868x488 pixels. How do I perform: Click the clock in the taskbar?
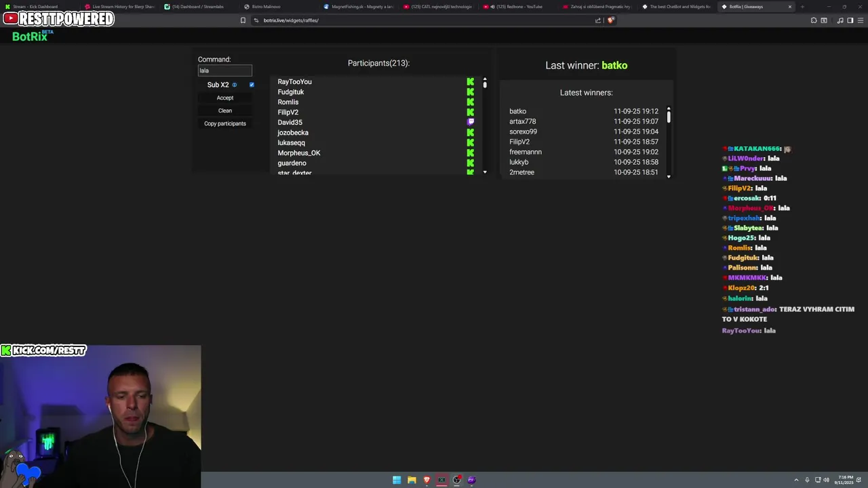846,480
